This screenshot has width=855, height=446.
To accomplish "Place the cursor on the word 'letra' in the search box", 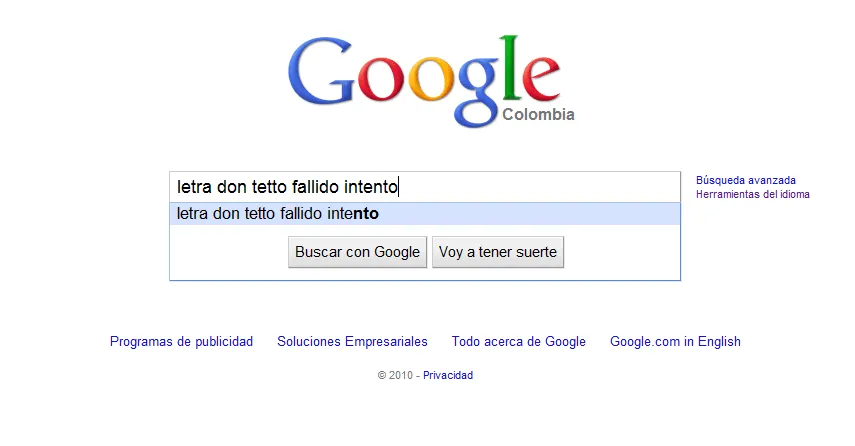I will tap(194, 187).
